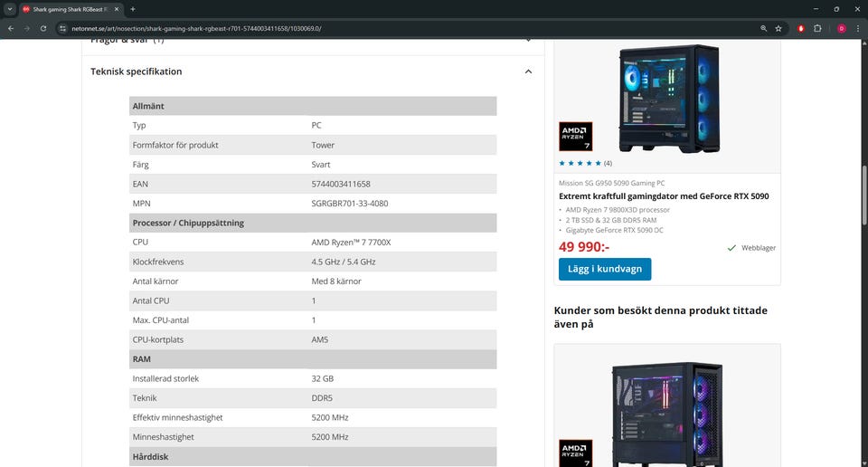Click the Formfaktor value Tower
This screenshot has width=868, height=467.
click(x=323, y=145)
